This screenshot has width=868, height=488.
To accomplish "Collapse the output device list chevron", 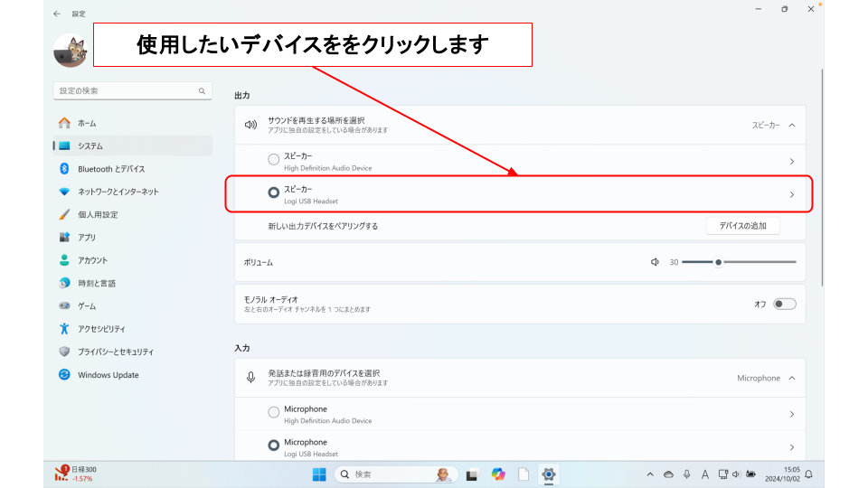I will [x=792, y=126].
